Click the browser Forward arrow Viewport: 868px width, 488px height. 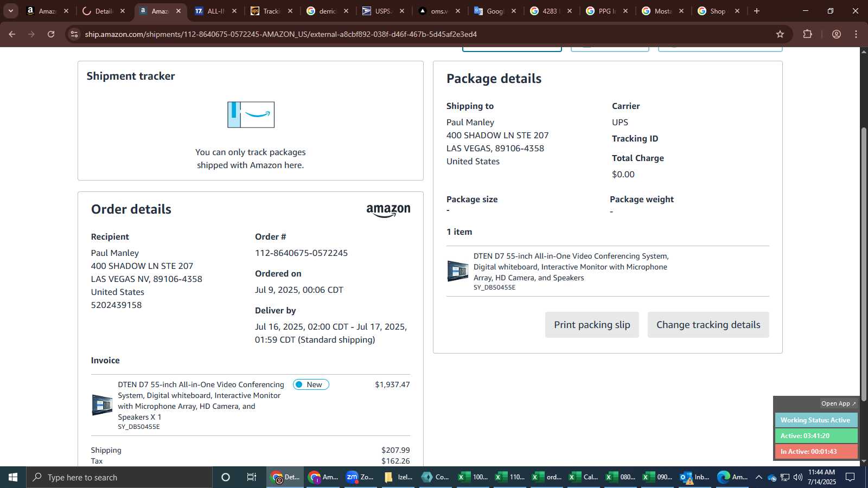[x=31, y=34]
